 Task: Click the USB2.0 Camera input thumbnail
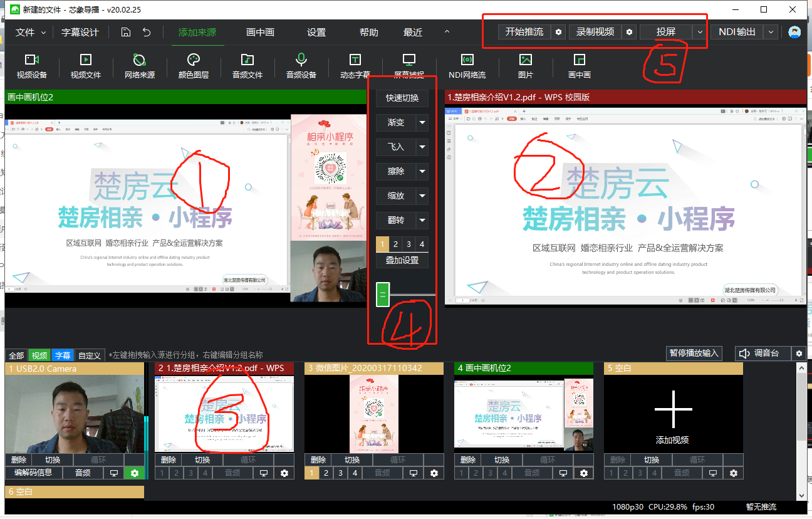75,414
